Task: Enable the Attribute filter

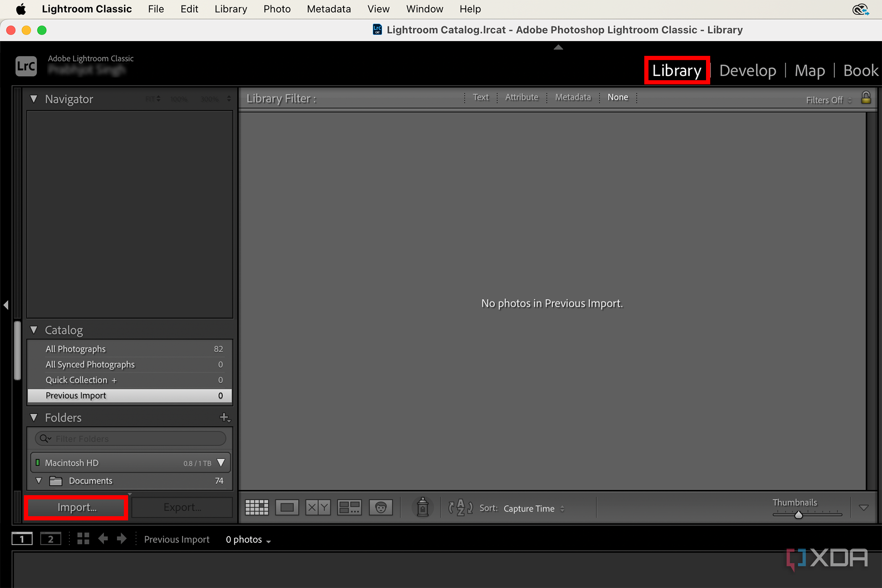Action: point(522,97)
